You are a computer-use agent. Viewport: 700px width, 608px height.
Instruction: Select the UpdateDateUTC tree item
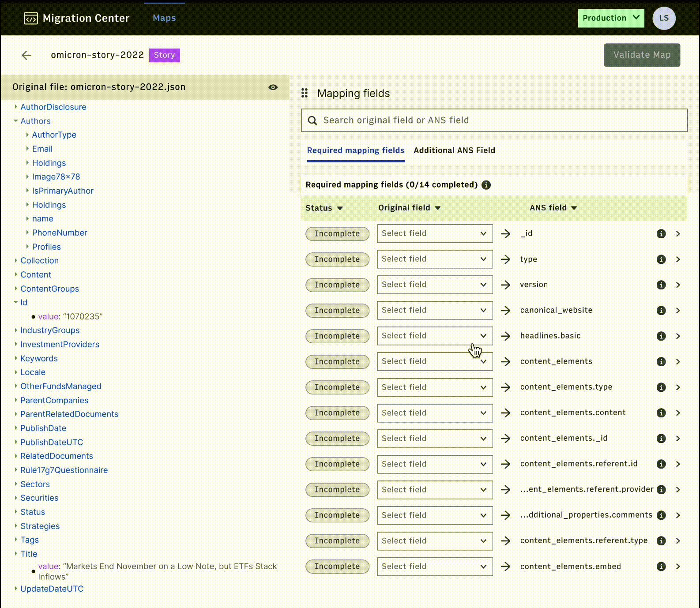(x=52, y=589)
